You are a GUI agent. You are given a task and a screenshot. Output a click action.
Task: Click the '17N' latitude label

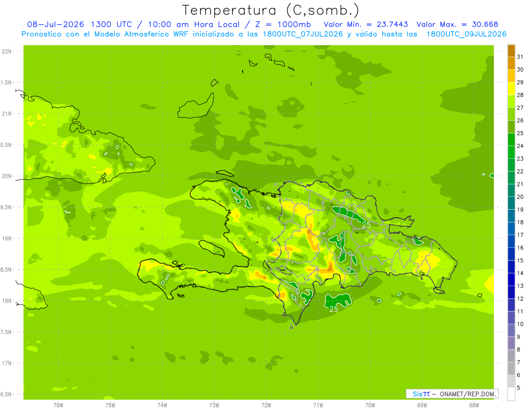[x=7, y=363]
